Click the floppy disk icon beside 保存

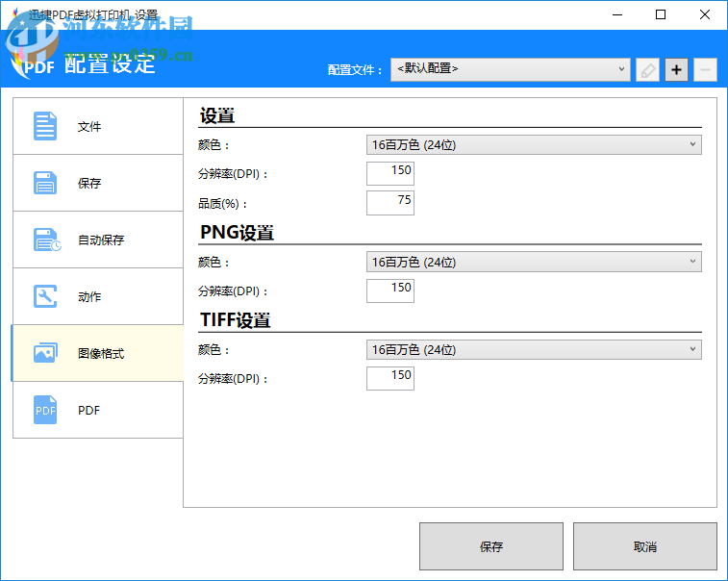tap(45, 183)
